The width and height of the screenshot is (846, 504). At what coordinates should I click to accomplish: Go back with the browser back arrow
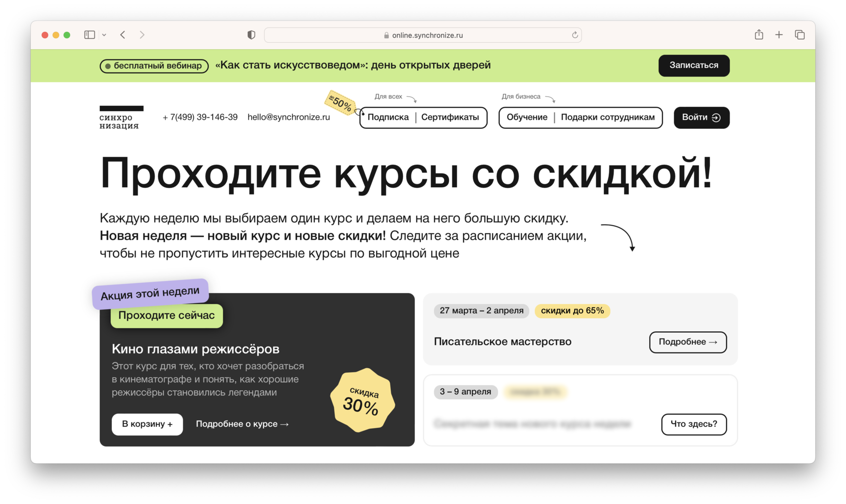point(123,35)
